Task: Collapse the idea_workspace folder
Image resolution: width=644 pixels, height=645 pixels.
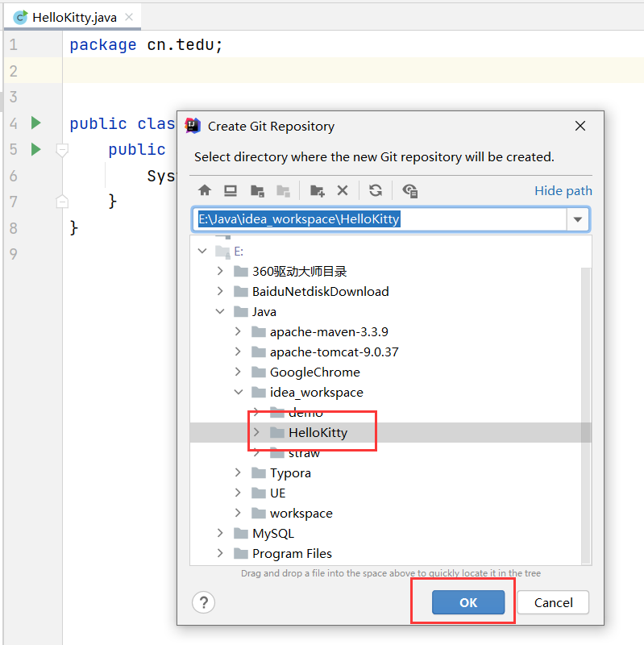Action: [x=238, y=392]
